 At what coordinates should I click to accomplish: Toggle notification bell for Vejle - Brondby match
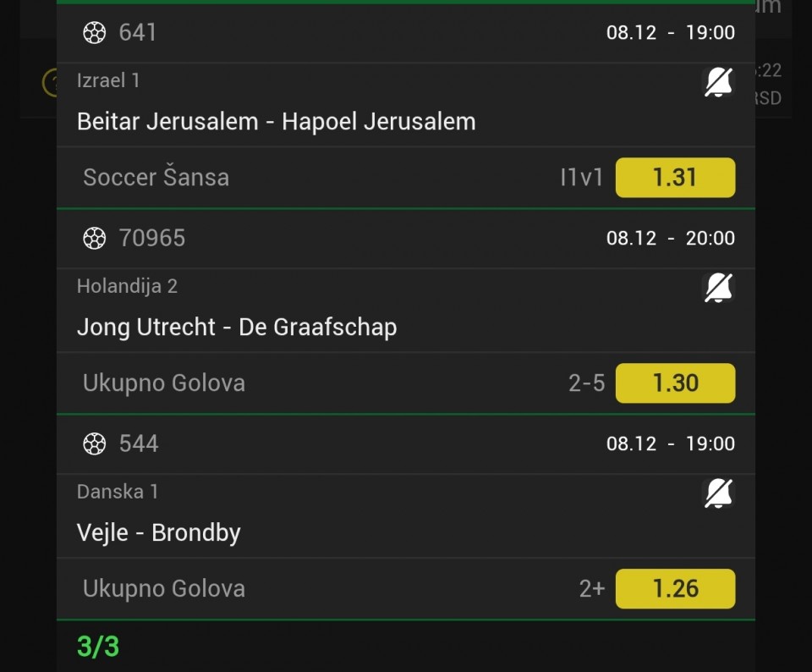[x=718, y=493]
